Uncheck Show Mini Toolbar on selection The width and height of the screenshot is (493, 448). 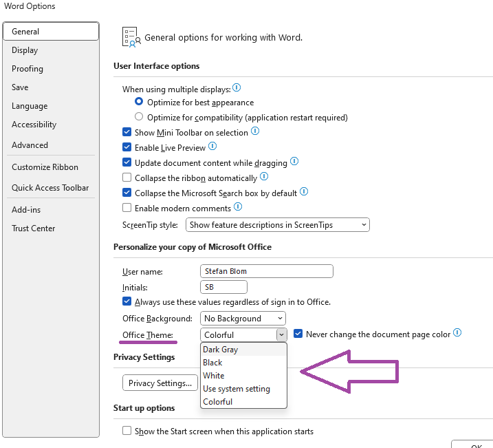point(127,132)
